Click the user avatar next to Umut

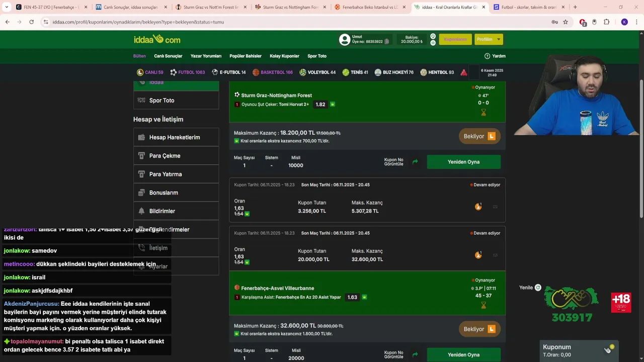(345, 39)
